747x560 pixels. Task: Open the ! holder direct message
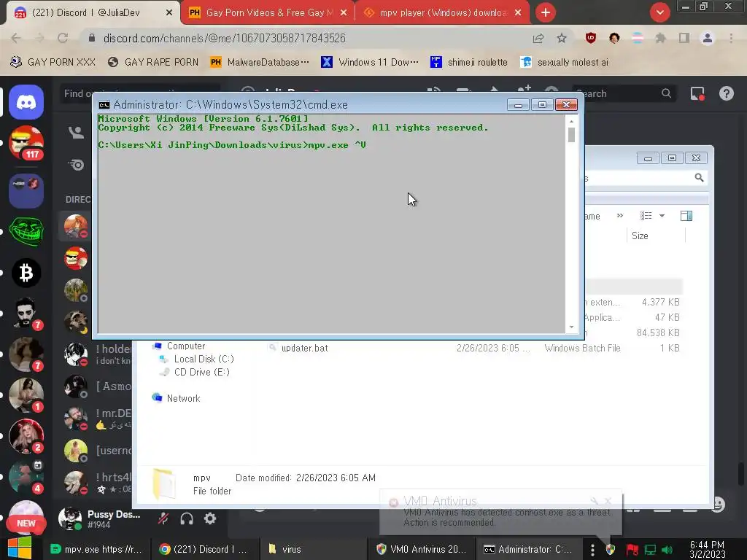tap(98, 354)
